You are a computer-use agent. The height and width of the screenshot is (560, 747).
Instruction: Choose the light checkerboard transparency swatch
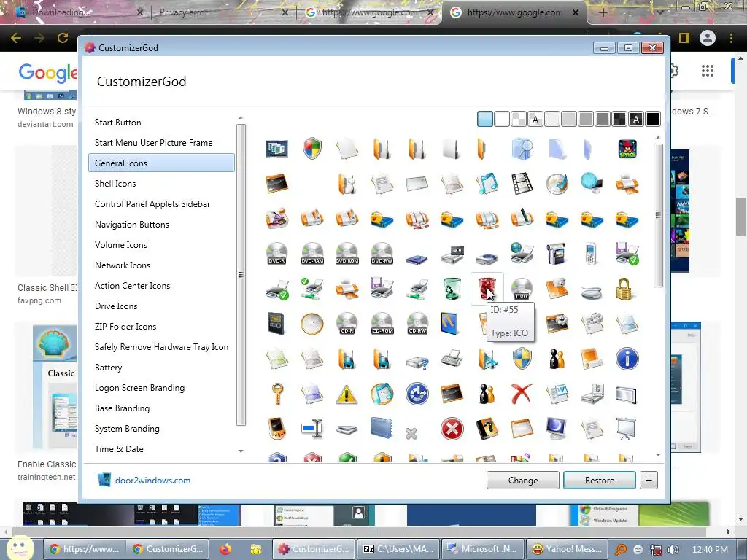click(519, 119)
